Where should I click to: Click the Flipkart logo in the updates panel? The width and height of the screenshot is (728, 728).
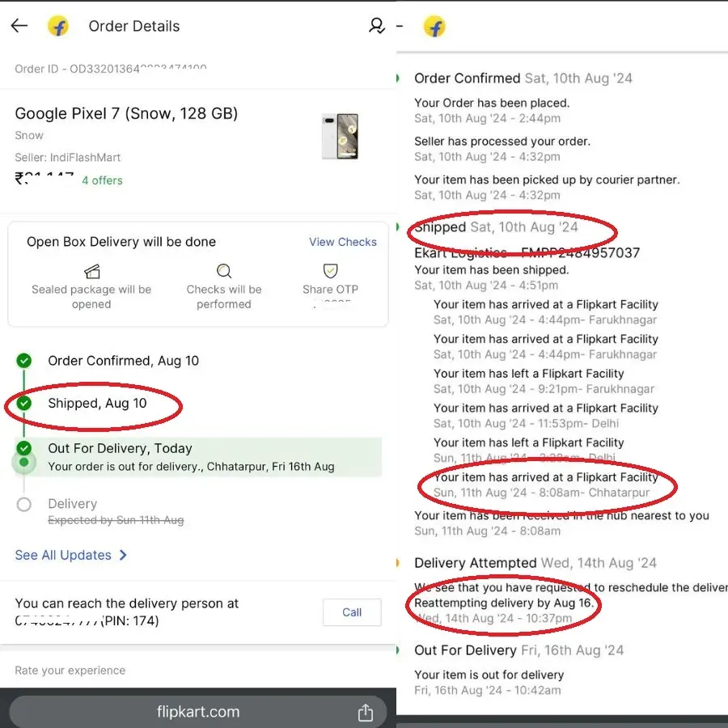(434, 26)
